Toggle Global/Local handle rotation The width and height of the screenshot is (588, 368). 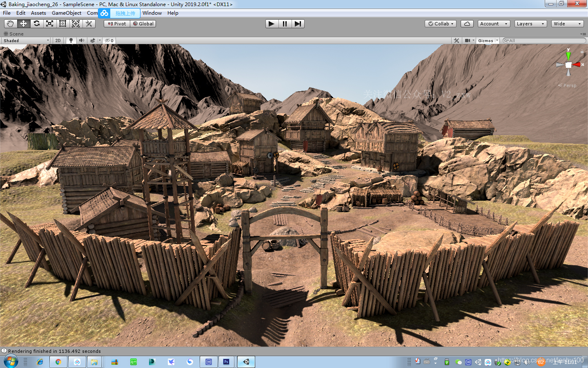pos(143,24)
